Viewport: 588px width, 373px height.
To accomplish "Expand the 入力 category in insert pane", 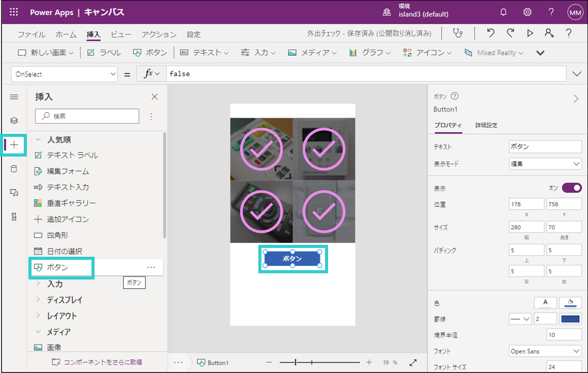I will tap(38, 284).
